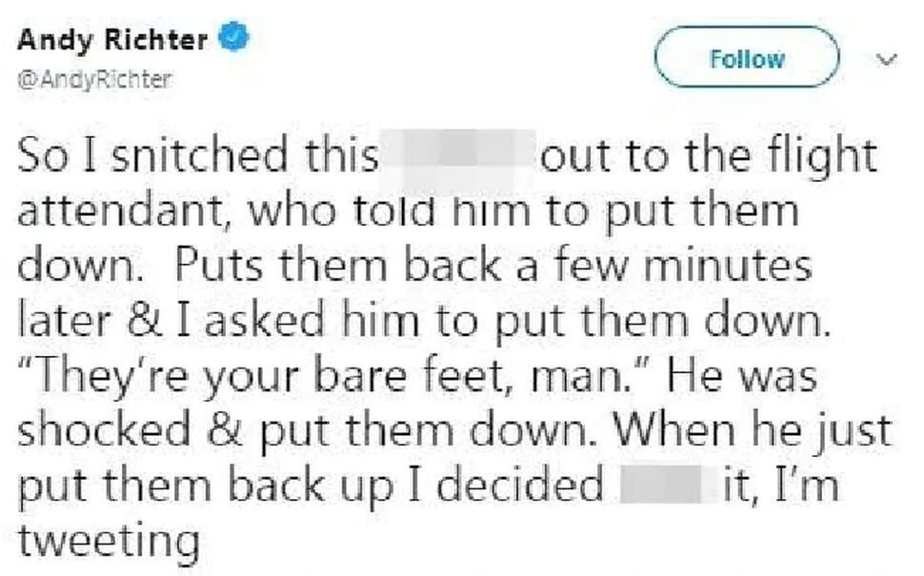This screenshot has width=924, height=576.
Task: Click the @AndyRichter handle
Action: pos(94,79)
